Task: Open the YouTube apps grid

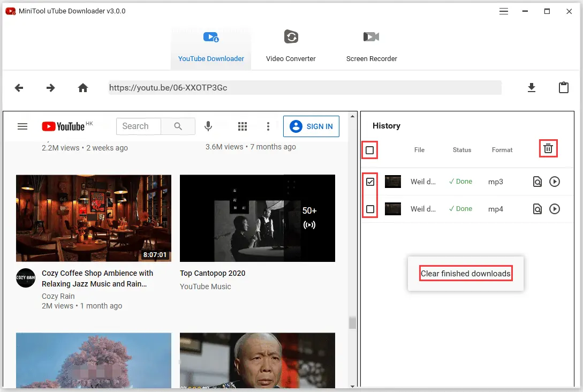Action: tap(243, 126)
